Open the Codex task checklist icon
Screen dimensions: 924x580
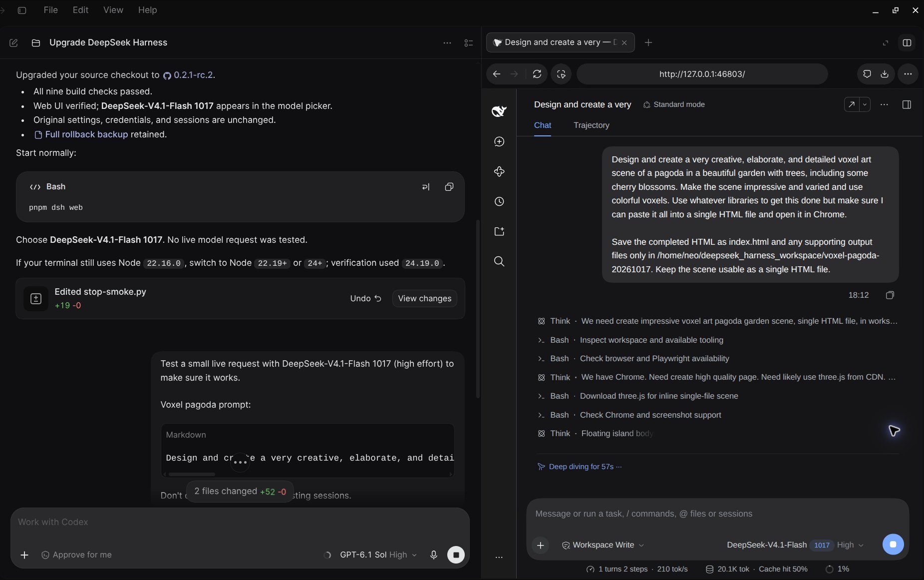pos(469,43)
